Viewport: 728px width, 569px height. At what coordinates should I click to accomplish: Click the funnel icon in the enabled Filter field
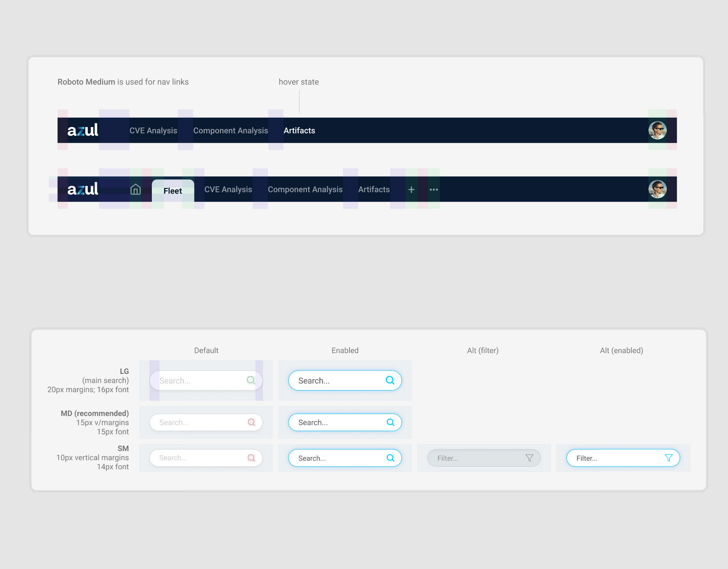tap(669, 458)
